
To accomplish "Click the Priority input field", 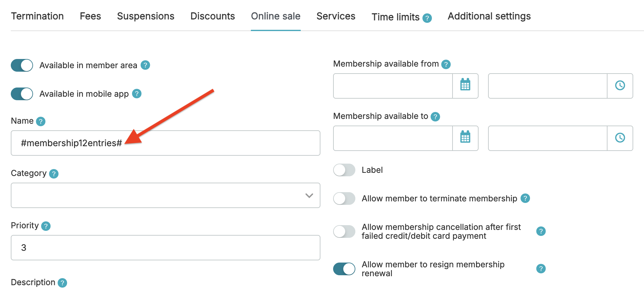I will 165,248.
